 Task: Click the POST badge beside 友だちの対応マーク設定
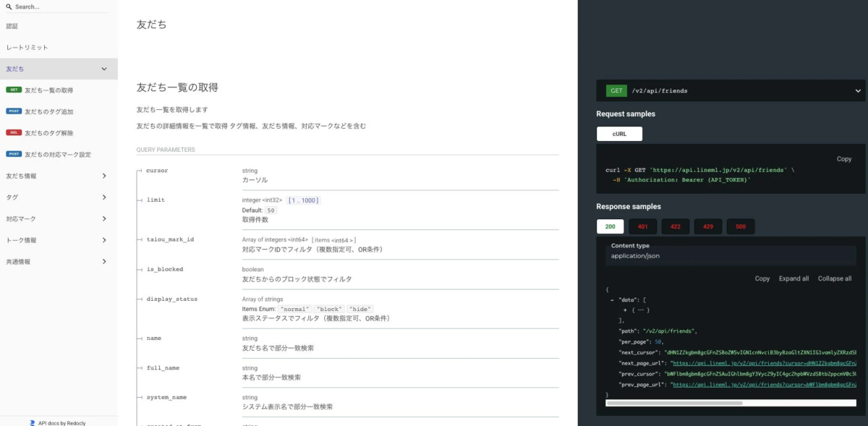click(x=15, y=154)
